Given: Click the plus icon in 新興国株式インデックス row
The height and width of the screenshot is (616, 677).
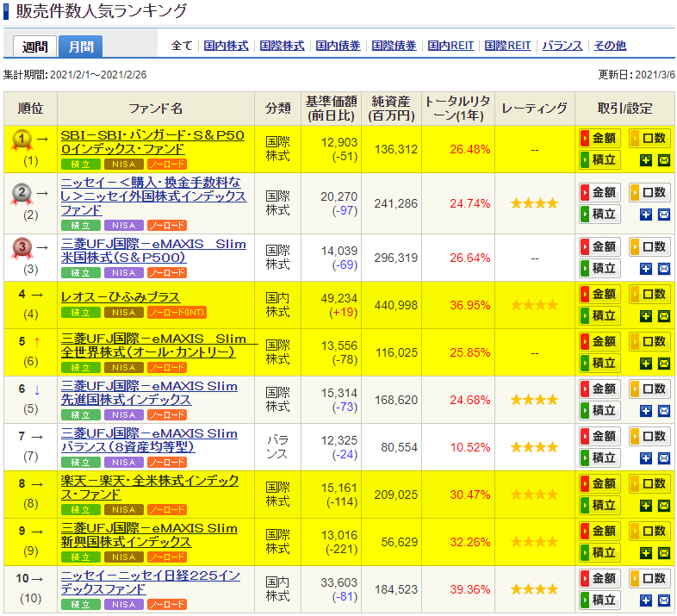Looking at the screenshot, I should 645,553.
